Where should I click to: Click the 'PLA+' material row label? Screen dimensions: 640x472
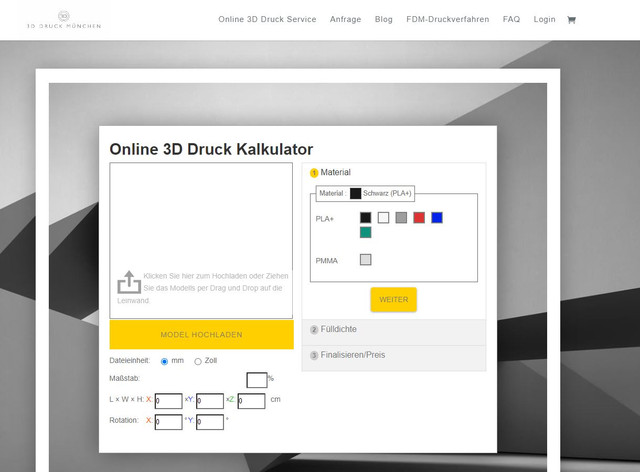click(x=324, y=219)
